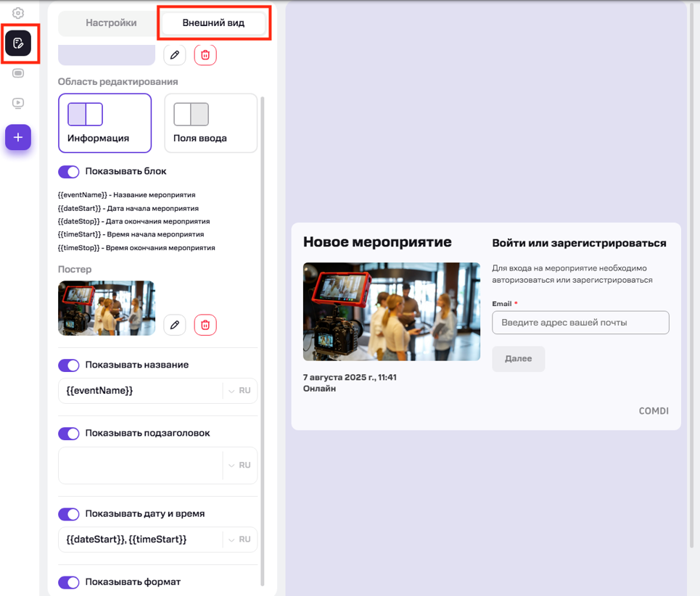Click the purple plus add button
The image size is (700, 596).
click(x=18, y=137)
